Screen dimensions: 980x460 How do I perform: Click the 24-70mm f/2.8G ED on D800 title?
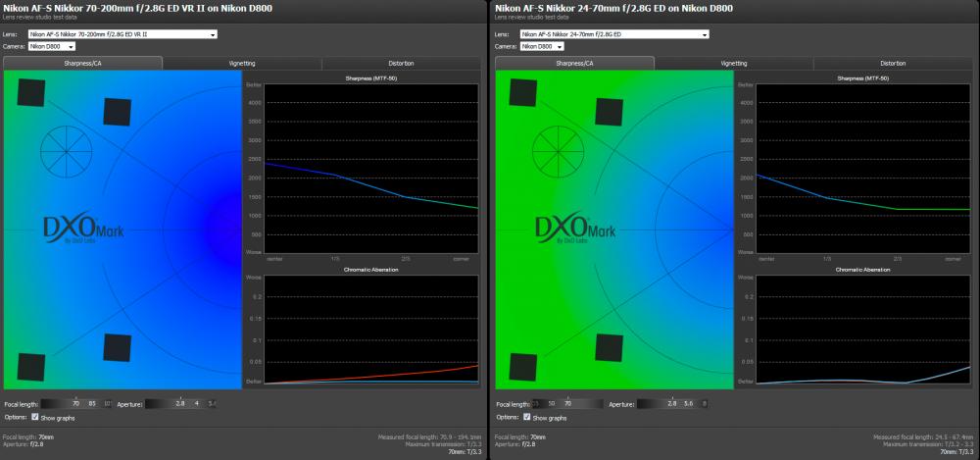click(x=613, y=8)
